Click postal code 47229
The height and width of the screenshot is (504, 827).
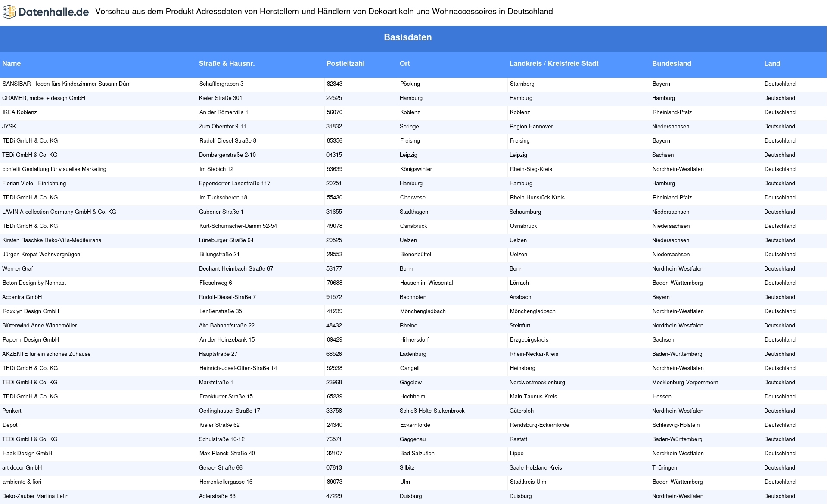pos(334,496)
